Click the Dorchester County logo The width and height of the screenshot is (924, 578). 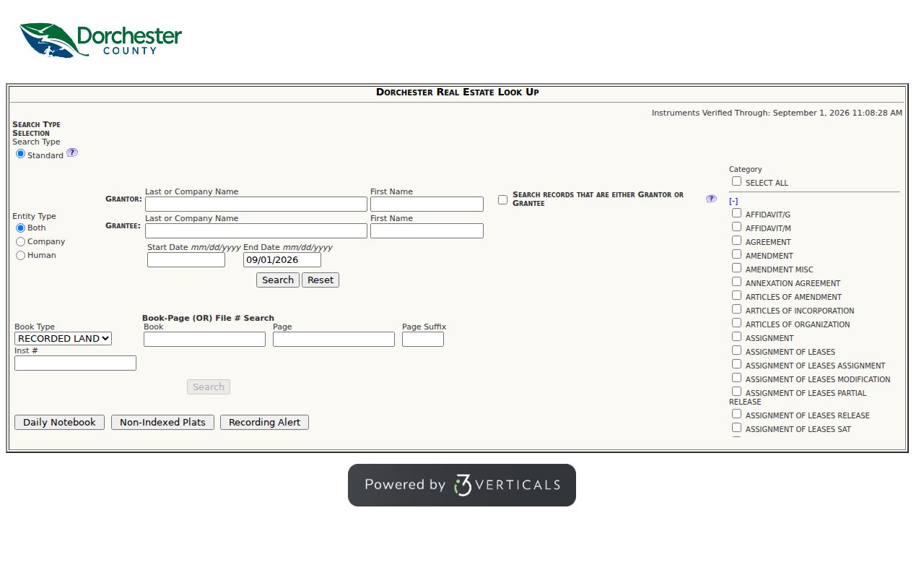pyautogui.click(x=100, y=40)
